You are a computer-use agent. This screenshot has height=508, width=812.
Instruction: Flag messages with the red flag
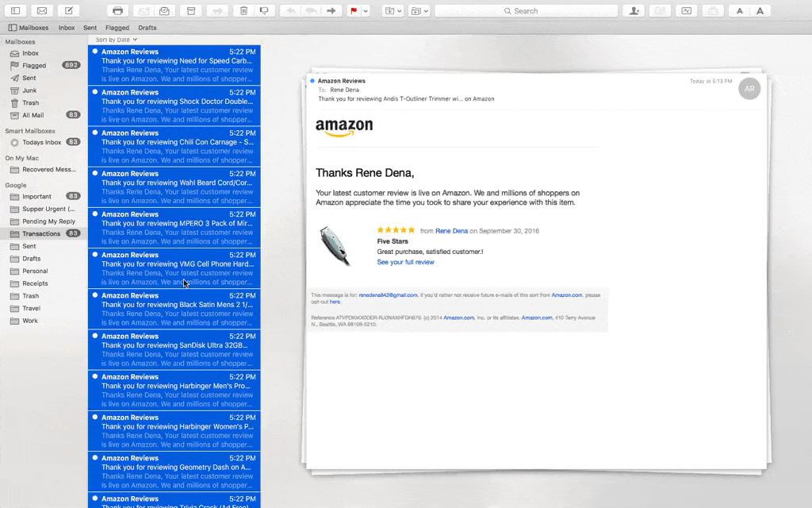point(354,11)
